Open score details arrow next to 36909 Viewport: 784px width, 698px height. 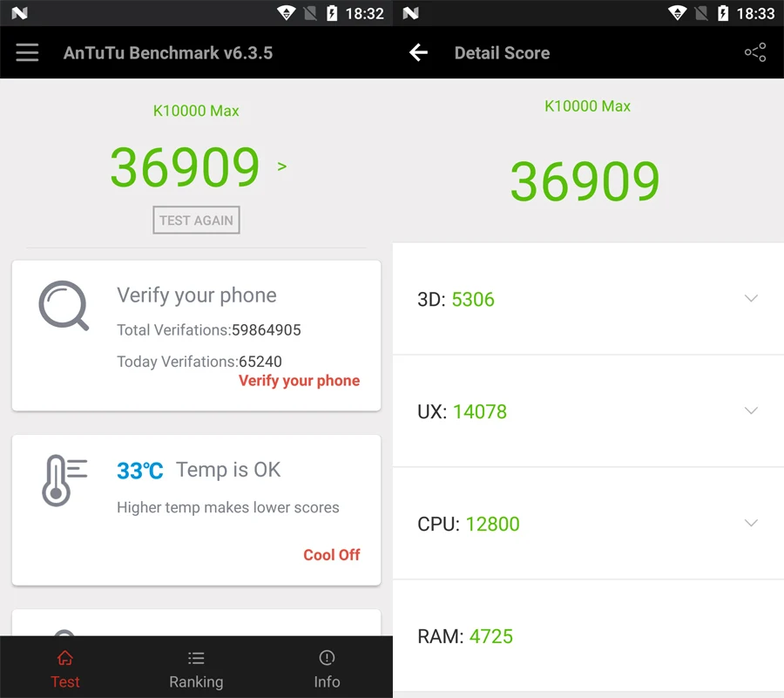(x=282, y=166)
